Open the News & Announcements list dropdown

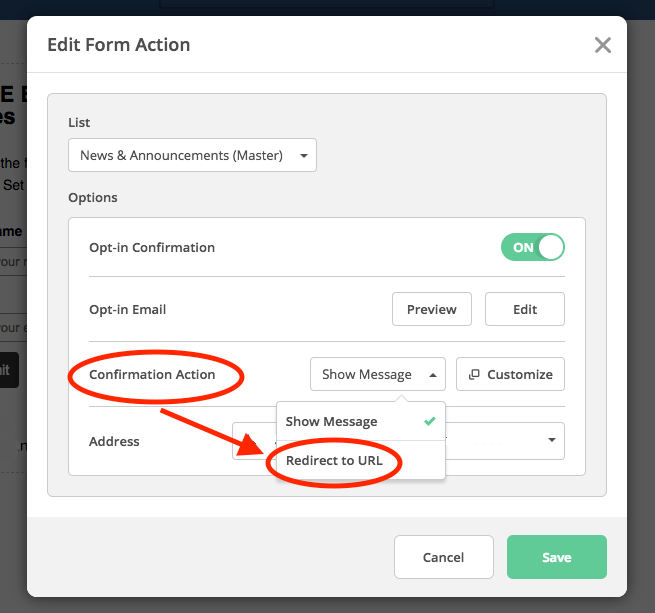point(192,155)
